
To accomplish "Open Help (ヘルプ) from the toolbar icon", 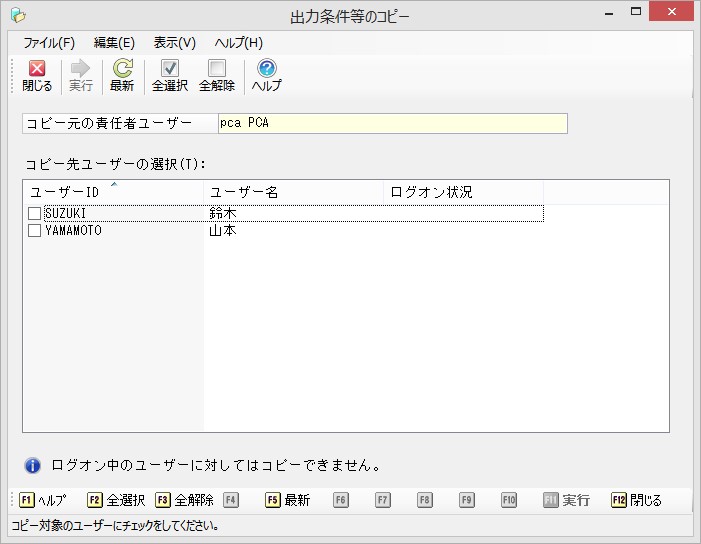I will click(x=266, y=69).
